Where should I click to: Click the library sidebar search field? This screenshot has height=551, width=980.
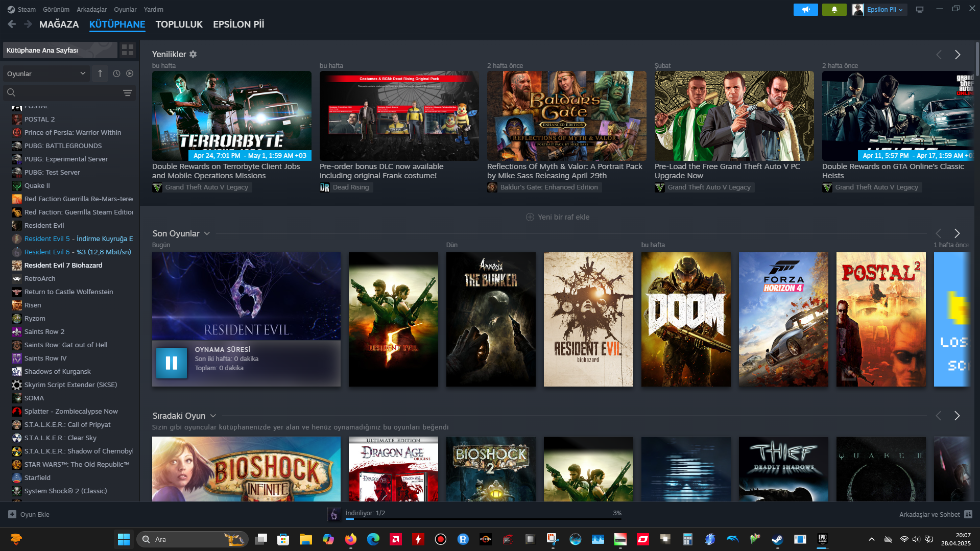69,92
